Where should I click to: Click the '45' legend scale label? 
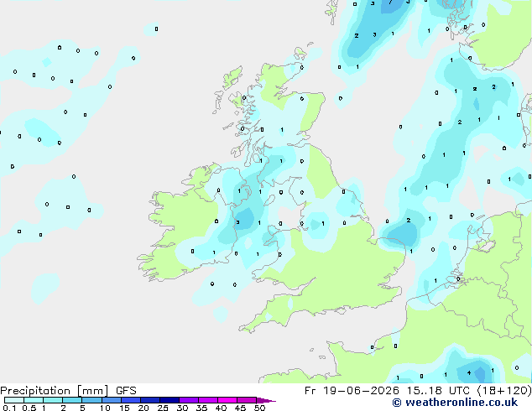(240, 408)
